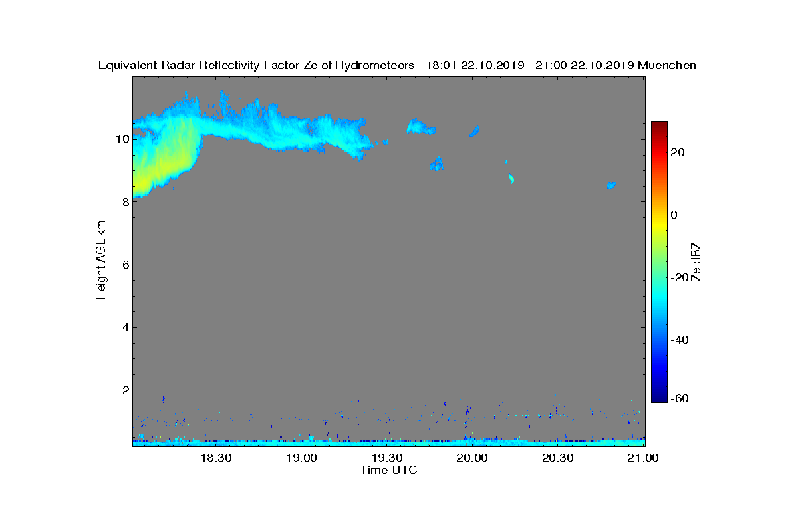
Task: Click the 19:00 time tick label
Action: point(301,458)
